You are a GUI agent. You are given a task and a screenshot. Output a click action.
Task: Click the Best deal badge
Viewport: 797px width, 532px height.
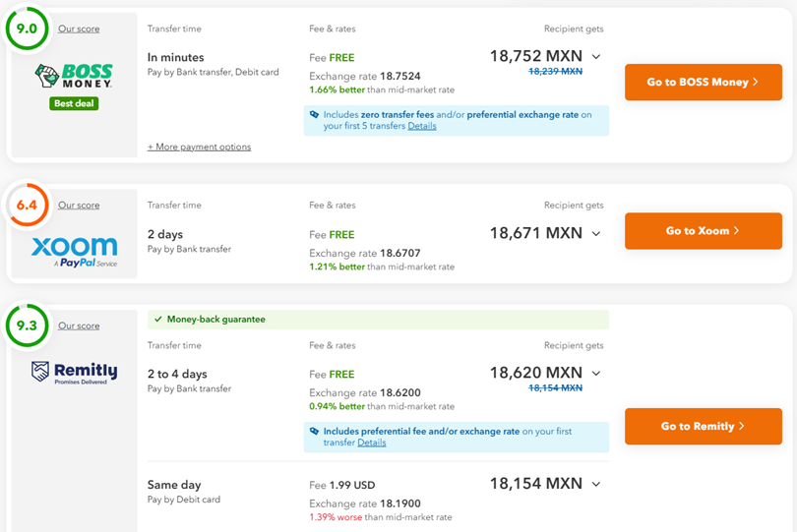[74, 103]
